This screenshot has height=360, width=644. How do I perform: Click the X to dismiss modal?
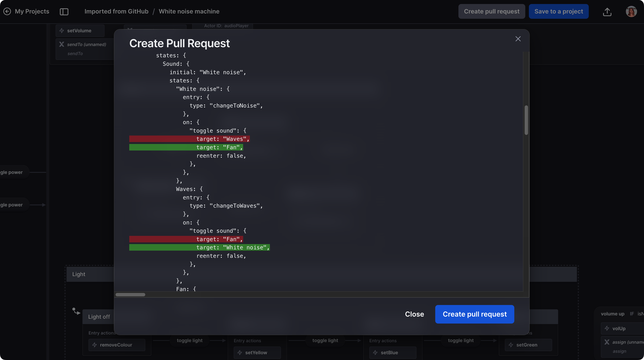point(518,39)
